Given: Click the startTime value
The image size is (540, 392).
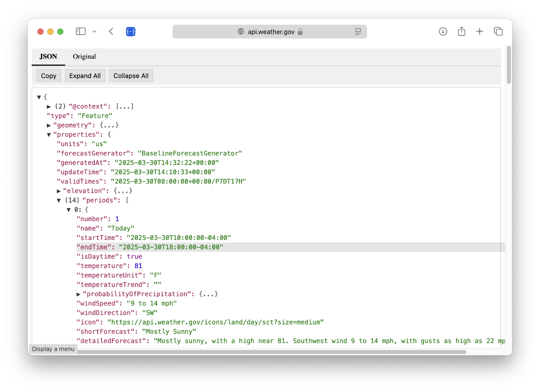Looking at the screenshot, I should [178, 238].
